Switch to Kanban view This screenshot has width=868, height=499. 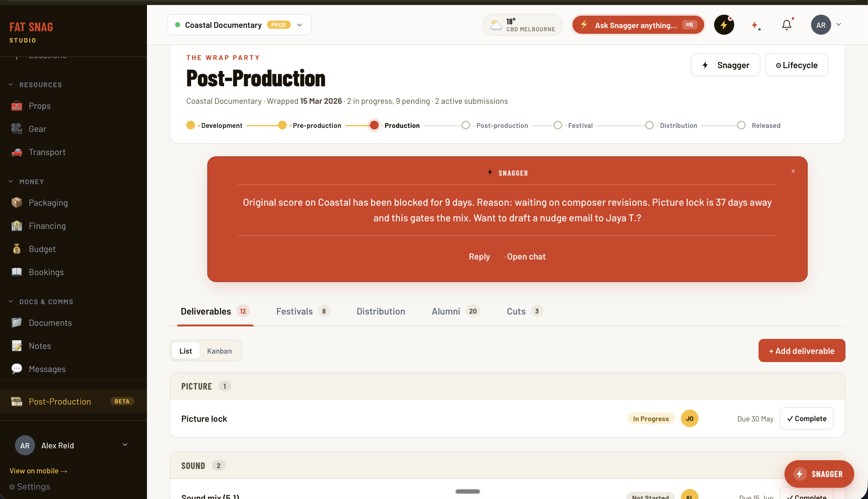click(x=219, y=351)
